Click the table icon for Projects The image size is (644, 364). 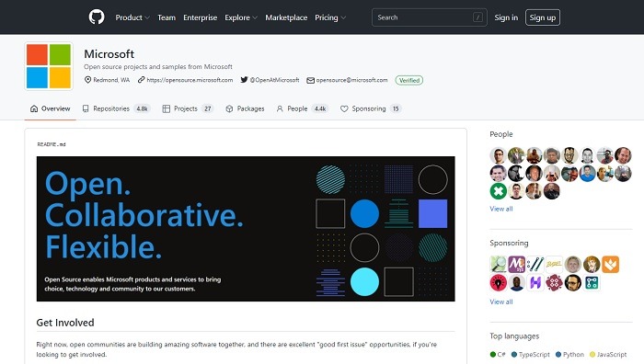(x=166, y=108)
